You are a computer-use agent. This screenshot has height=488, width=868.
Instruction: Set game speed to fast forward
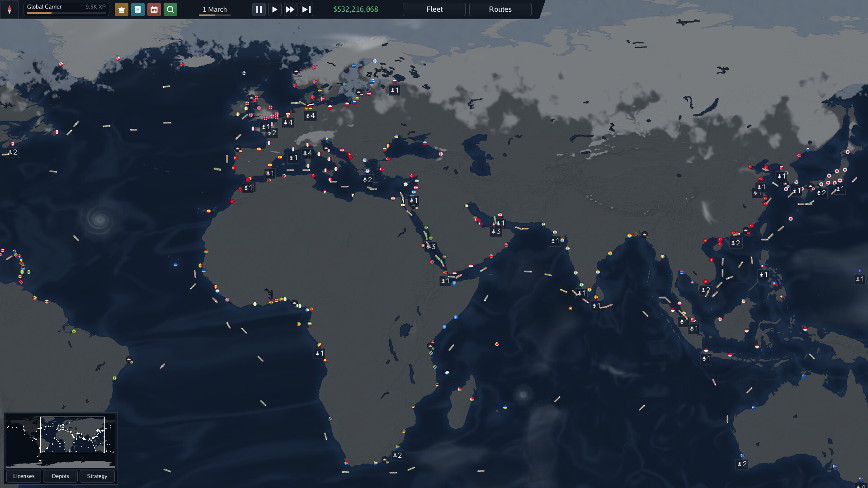point(290,9)
